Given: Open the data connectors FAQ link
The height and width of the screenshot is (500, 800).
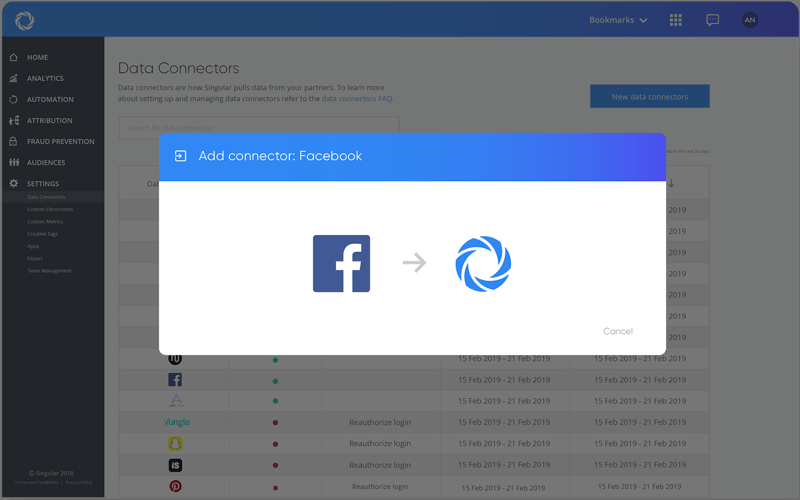Looking at the screenshot, I should 357,98.
